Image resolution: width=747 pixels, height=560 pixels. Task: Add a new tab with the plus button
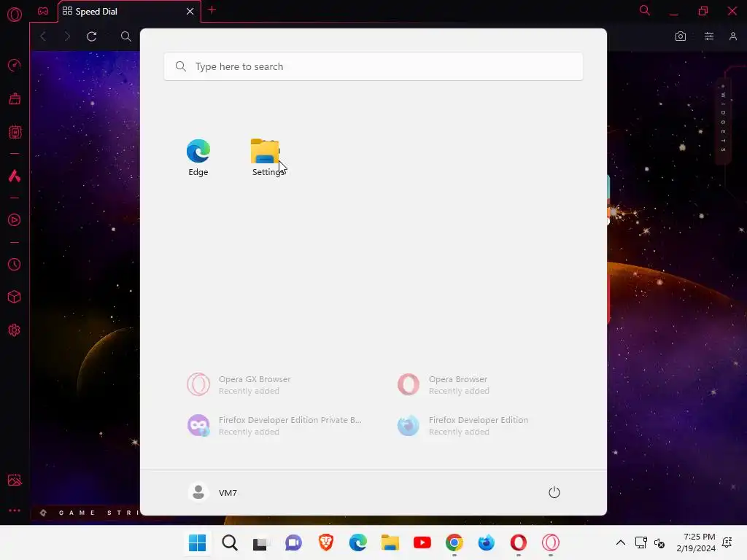coord(212,10)
